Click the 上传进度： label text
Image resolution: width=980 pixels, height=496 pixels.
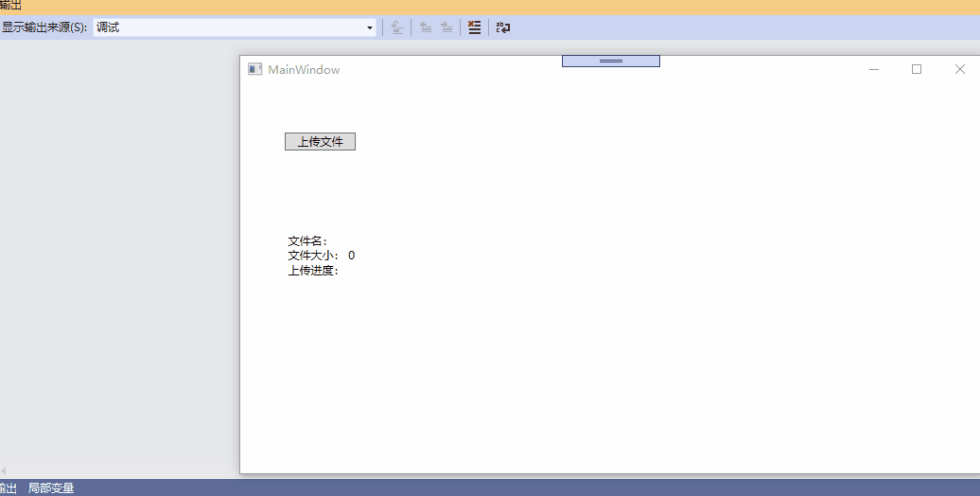[314, 271]
